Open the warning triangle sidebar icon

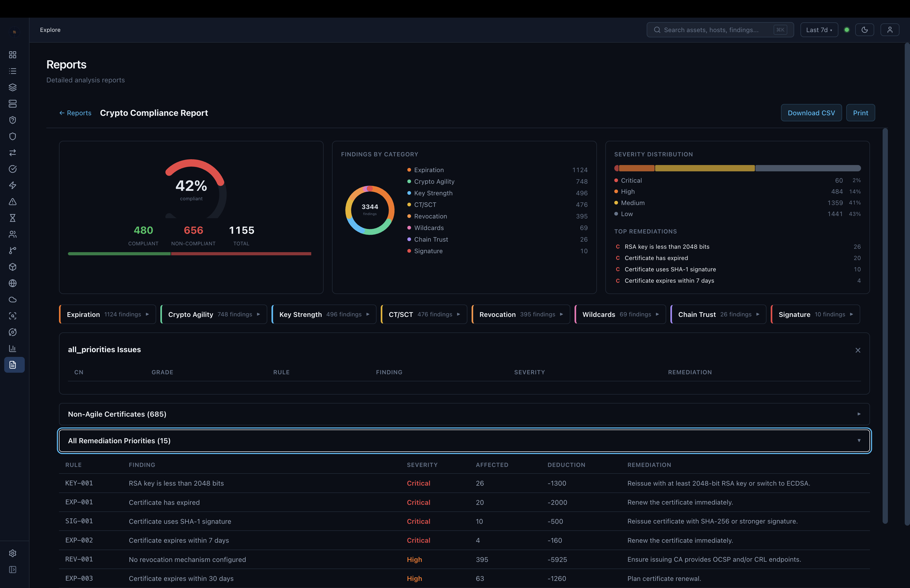13,202
